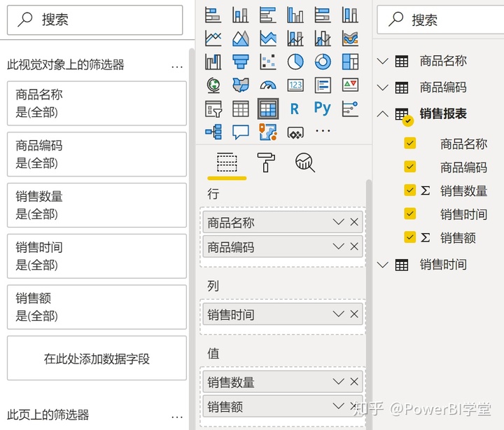Select the globe map visual
504x430 pixels.
[x=213, y=85]
